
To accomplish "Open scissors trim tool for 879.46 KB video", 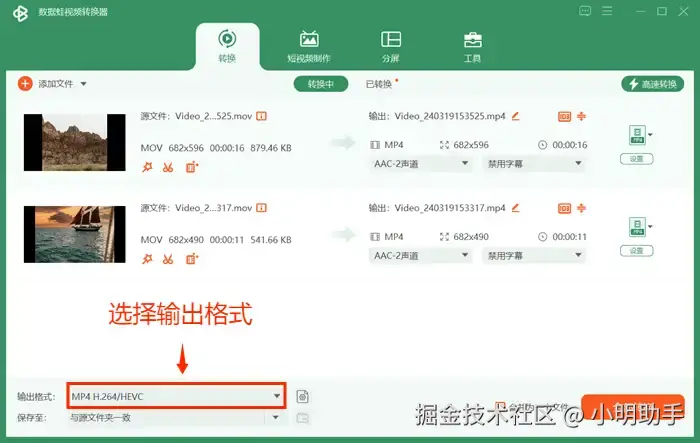I will (168, 167).
